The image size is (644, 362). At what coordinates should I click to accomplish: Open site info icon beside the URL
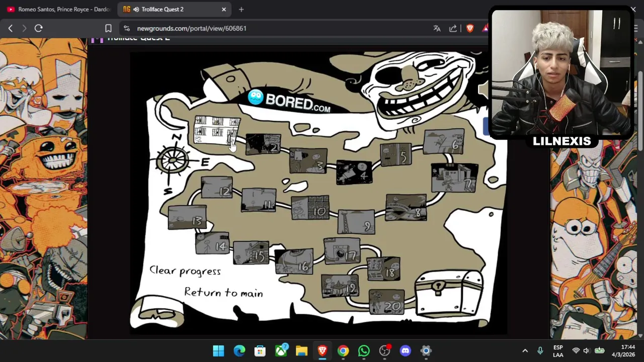pos(126,28)
